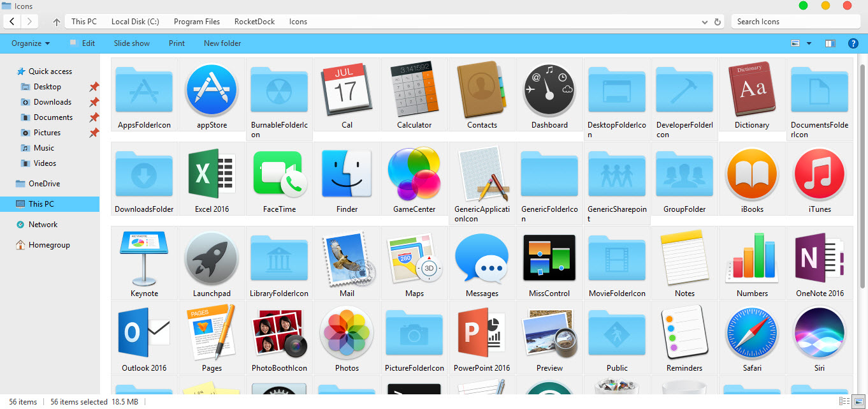
Task: Toggle the preview pane in the toolbar
Action: click(829, 43)
